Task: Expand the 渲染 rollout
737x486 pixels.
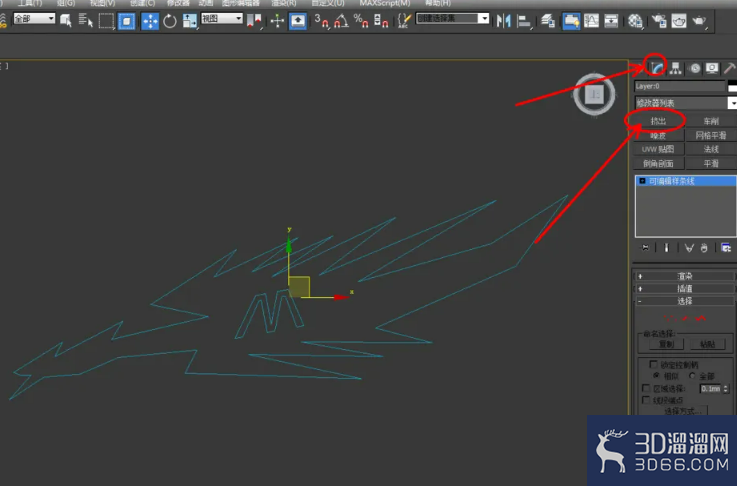Action: click(684, 276)
